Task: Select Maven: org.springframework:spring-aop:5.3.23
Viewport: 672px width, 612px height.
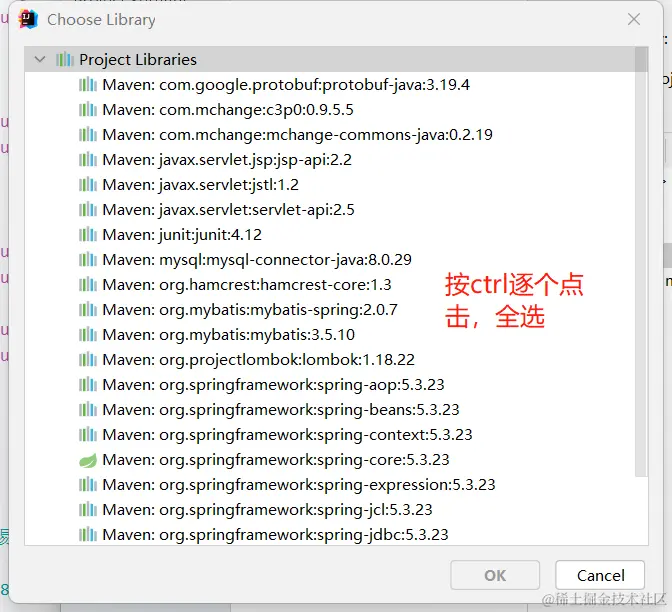Action: 273,384
